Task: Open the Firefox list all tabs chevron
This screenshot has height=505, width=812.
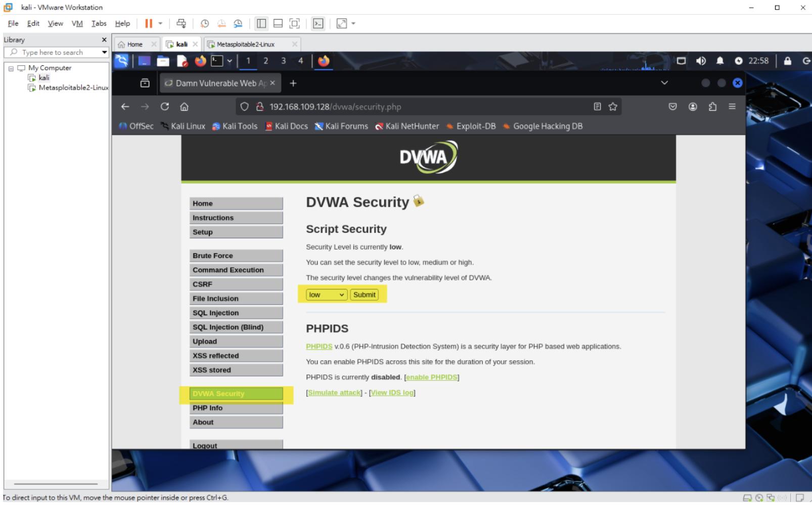Action: click(x=664, y=83)
